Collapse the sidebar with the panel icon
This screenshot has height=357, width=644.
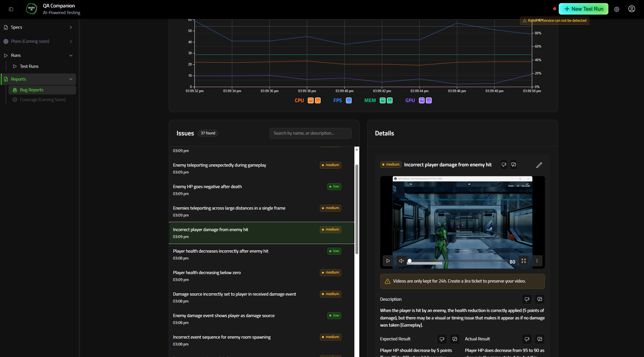pos(11,9)
